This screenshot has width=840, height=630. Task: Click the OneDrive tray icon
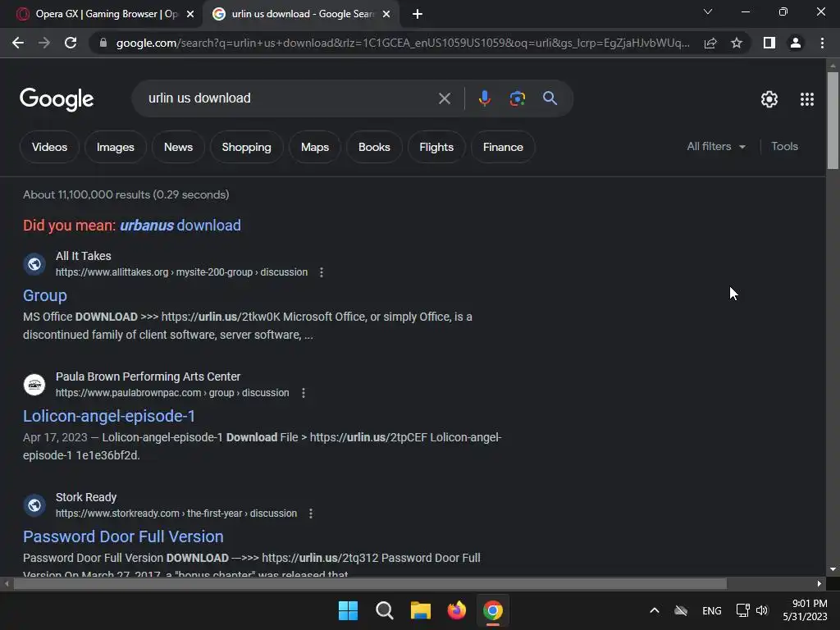tap(680, 610)
